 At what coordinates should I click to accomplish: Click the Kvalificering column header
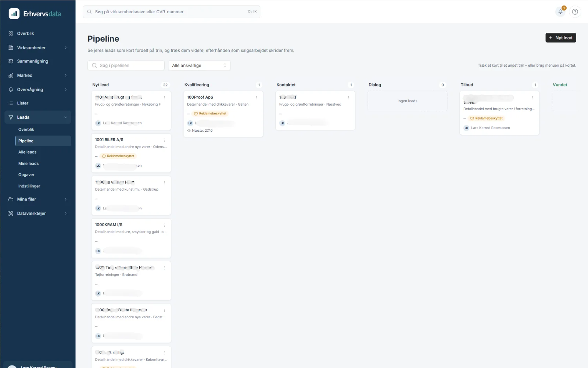[x=197, y=85]
